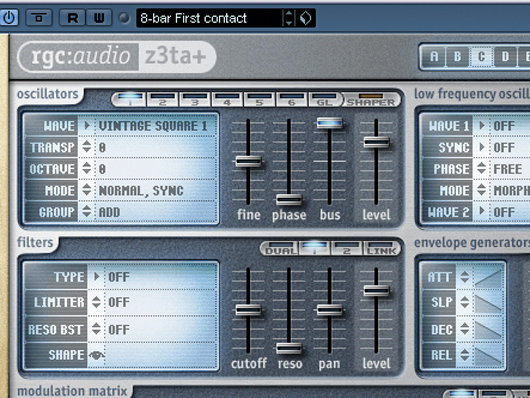Click 'VINTAGE SQUARE 1' waveform value
Image resolution: width=530 pixels, height=398 pixels.
[153, 126]
